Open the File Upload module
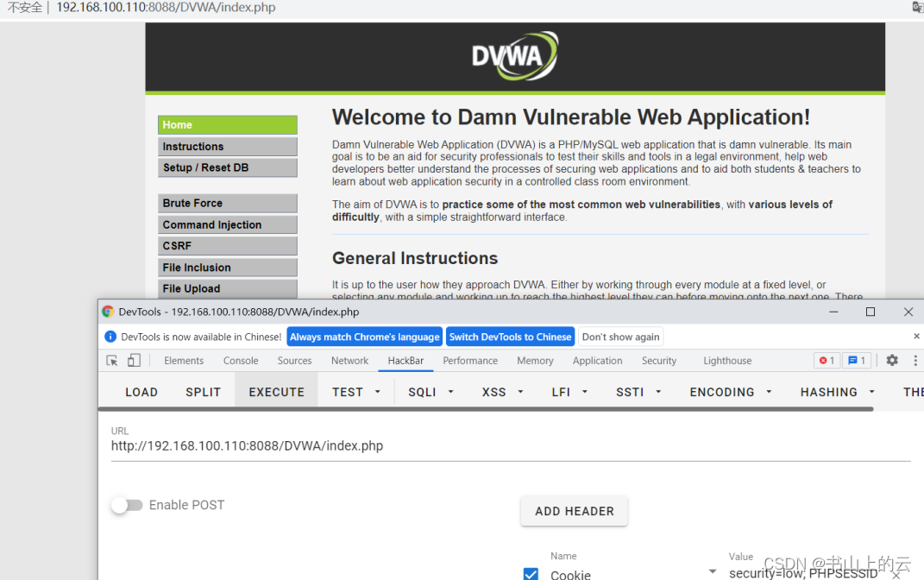This screenshot has height=580, width=924. 228,288
